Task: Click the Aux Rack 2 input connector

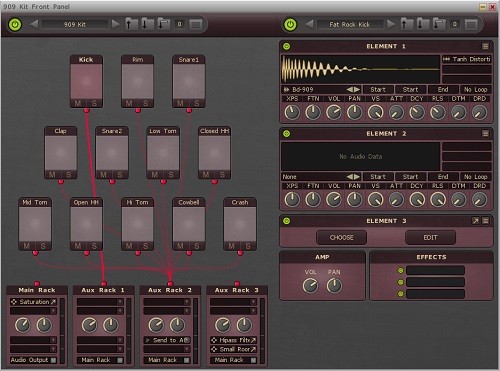Action: [x=170, y=283]
